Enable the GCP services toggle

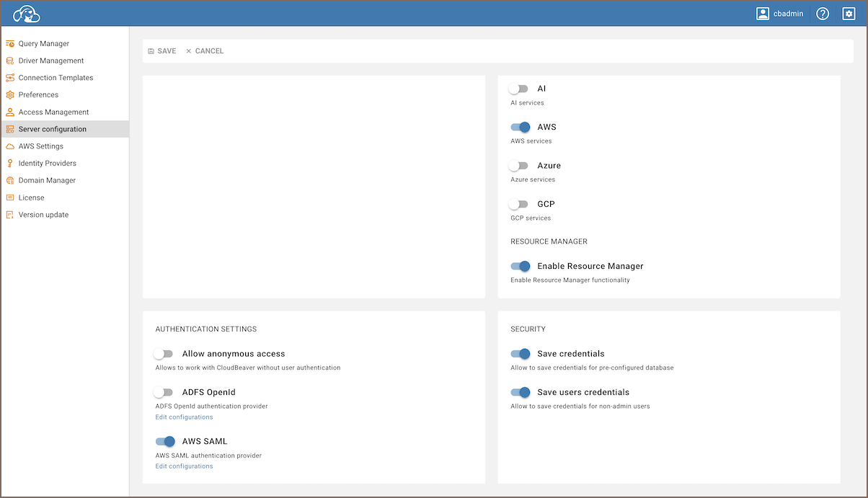pyautogui.click(x=519, y=204)
